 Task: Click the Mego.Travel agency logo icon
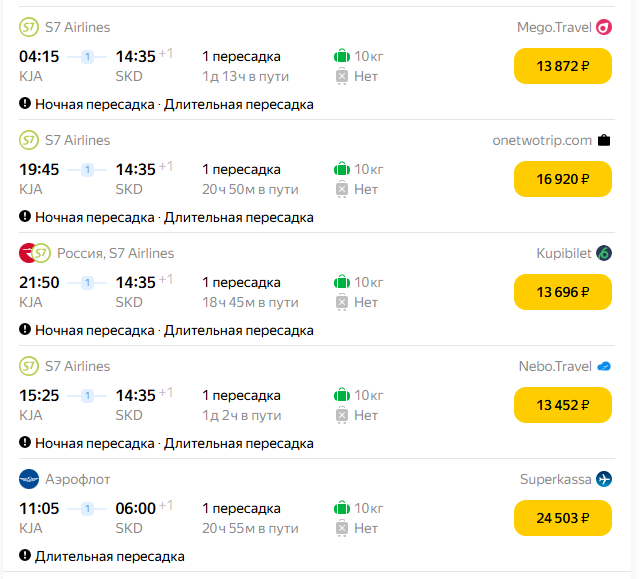pyautogui.click(x=603, y=27)
